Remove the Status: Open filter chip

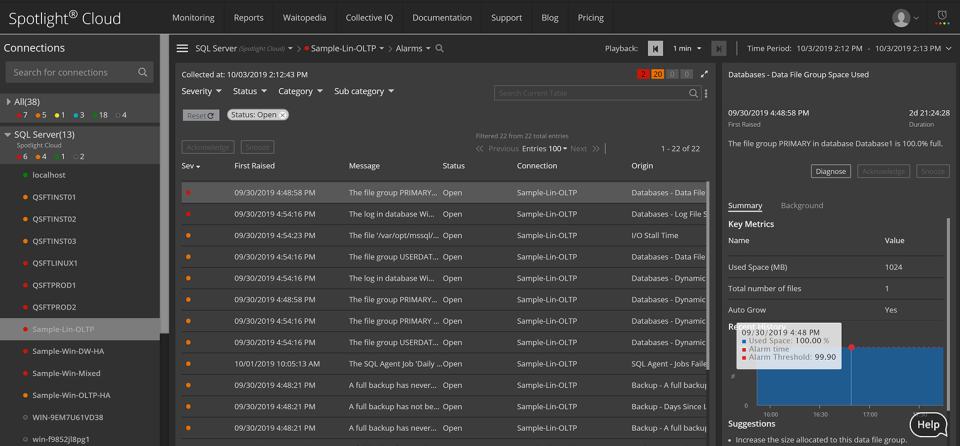coord(283,115)
